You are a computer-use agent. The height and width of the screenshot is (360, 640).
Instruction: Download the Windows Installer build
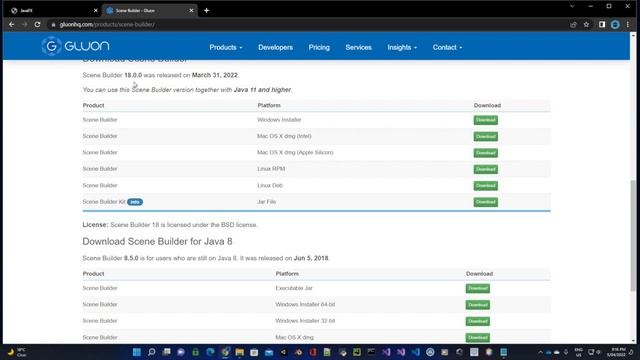coord(485,120)
